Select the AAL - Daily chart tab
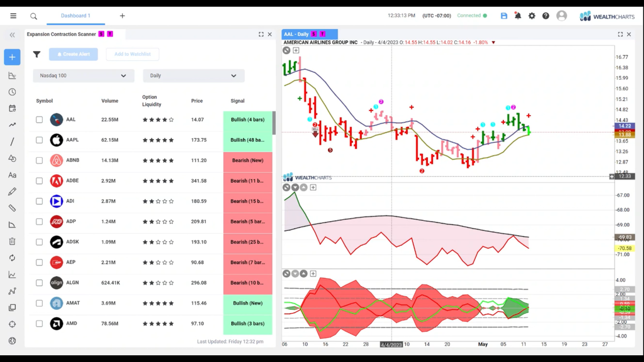 (310, 34)
